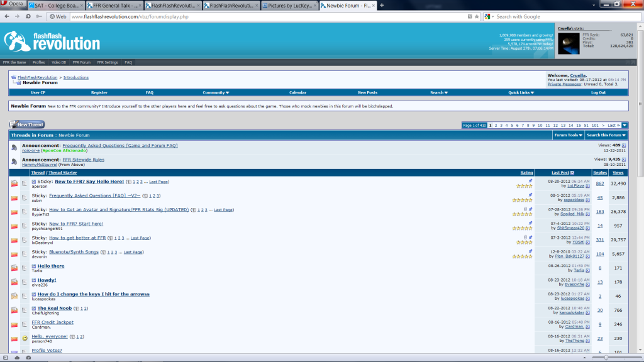Click the browser back arrow icon
The width and height of the screenshot is (644, 362).
point(7,16)
